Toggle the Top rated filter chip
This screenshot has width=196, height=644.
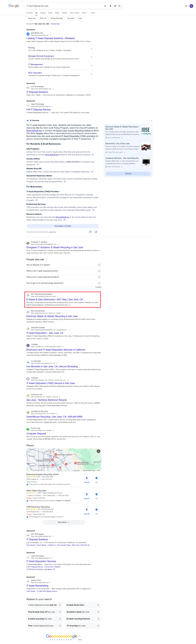tap(71, 18)
